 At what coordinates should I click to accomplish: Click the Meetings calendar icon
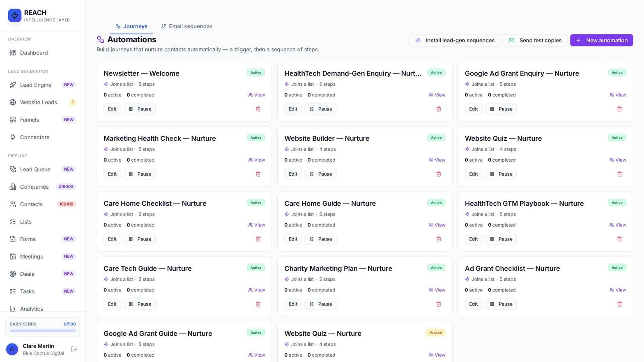pos(13,257)
